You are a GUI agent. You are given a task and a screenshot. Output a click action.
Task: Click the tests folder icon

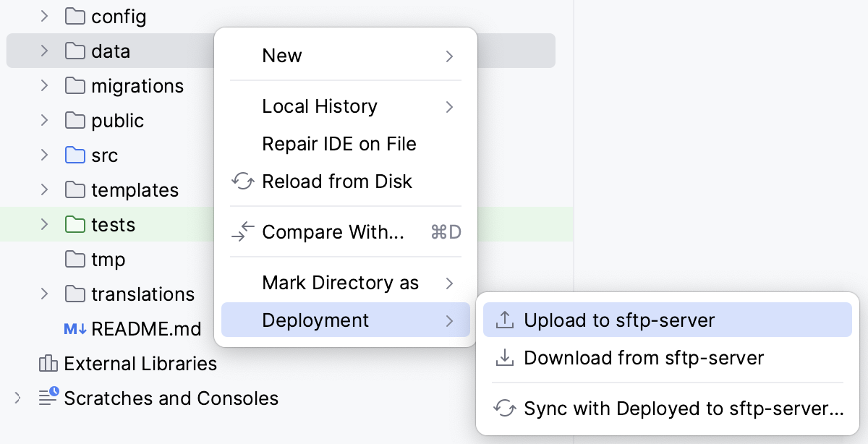75,224
